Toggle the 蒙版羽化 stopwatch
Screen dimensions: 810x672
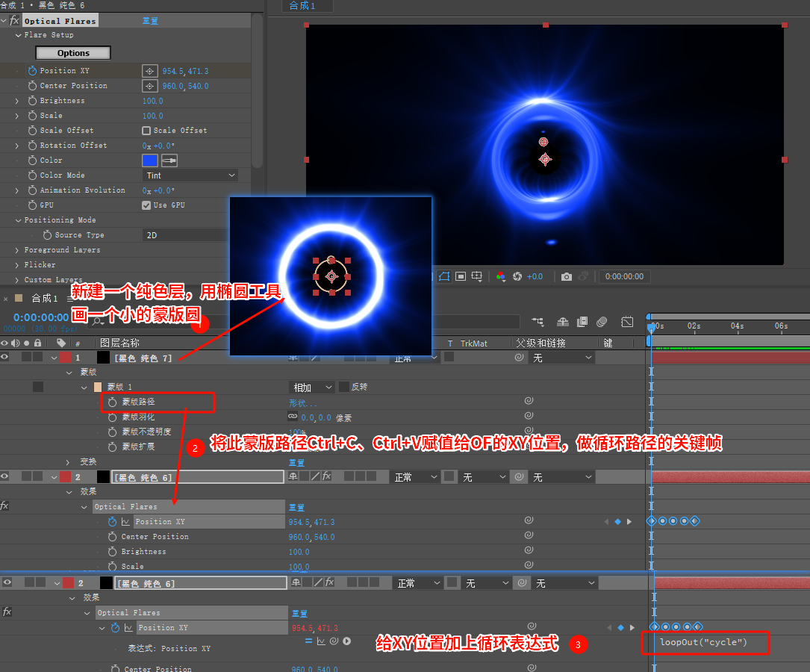click(112, 417)
